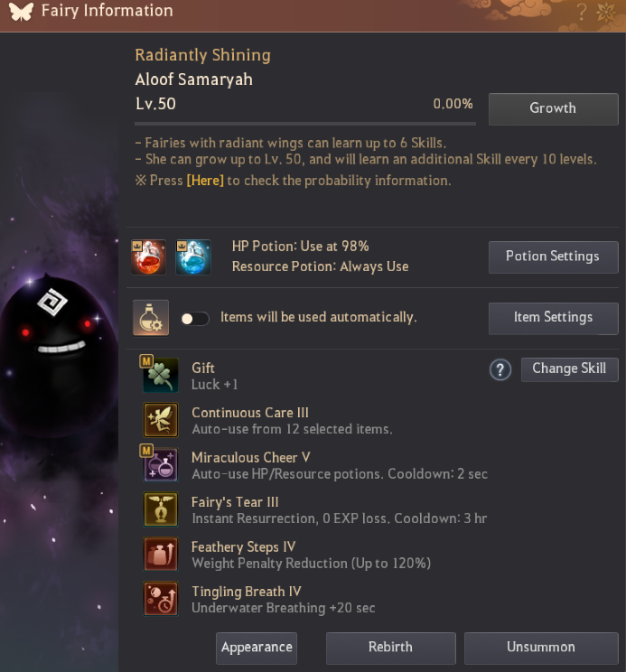The height and width of the screenshot is (672, 626).
Task: Open Potion Settings
Action: (553, 257)
